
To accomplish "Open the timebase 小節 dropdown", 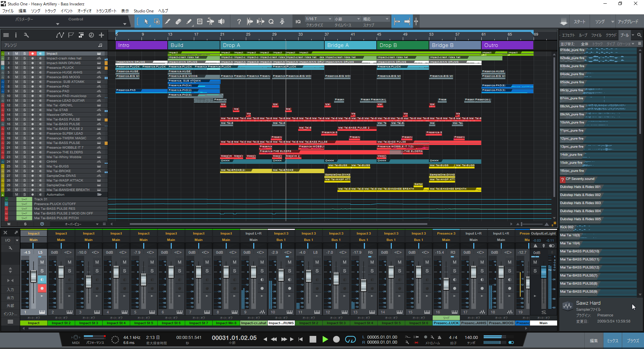I will 347,19.
